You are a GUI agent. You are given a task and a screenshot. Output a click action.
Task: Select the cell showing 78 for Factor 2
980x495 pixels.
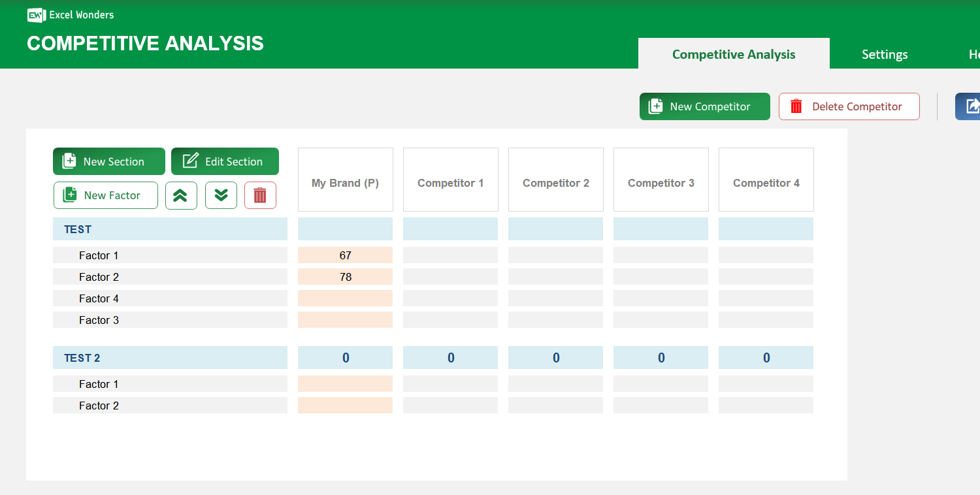coord(345,277)
